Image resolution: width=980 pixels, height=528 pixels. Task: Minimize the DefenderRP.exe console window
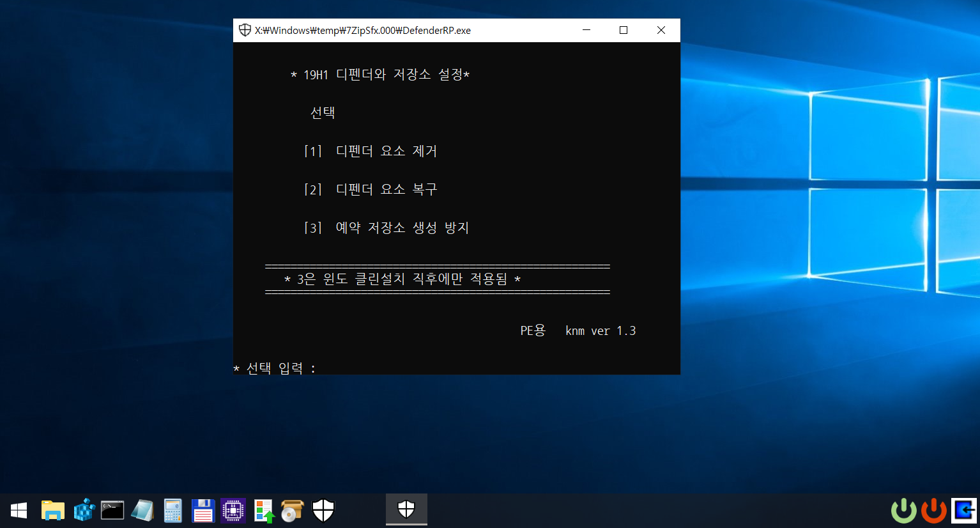(586, 30)
